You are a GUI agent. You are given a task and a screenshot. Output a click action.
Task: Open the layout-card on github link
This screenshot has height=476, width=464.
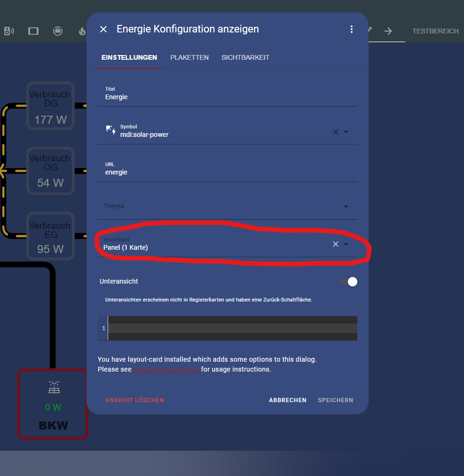166,369
